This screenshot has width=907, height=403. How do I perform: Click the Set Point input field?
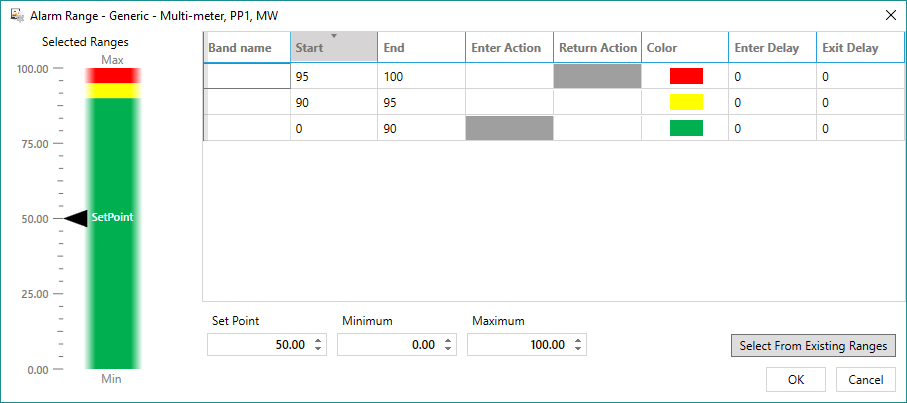pos(258,345)
